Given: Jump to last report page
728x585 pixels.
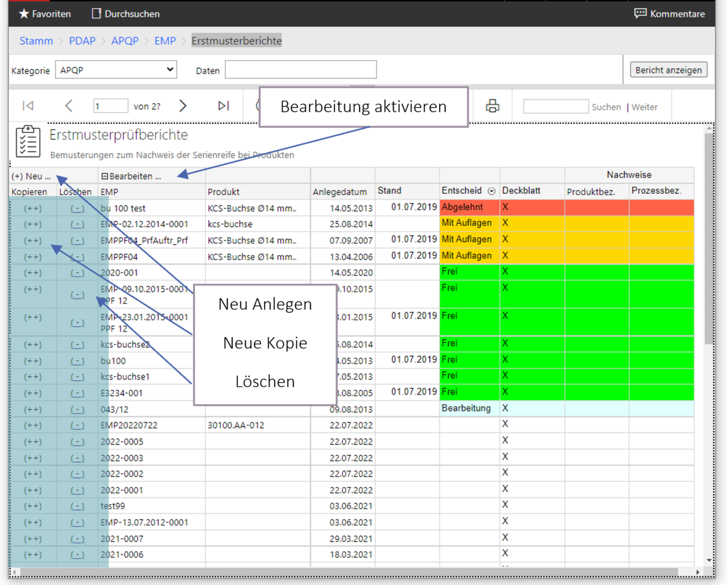Looking at the screenshot, I should tap(224, 106).
